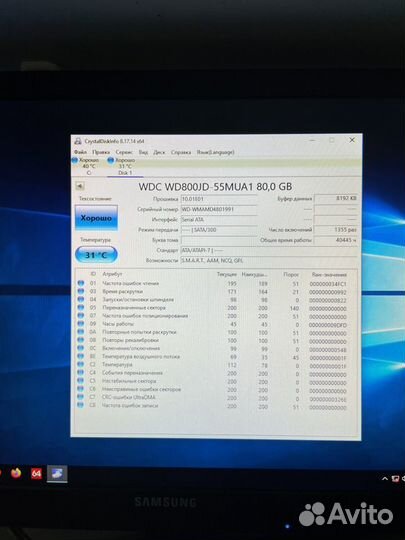Click status icon of attribute 05 row
Image resolution: width=405 pixels, height=540 pixels.
click(81, 308)
